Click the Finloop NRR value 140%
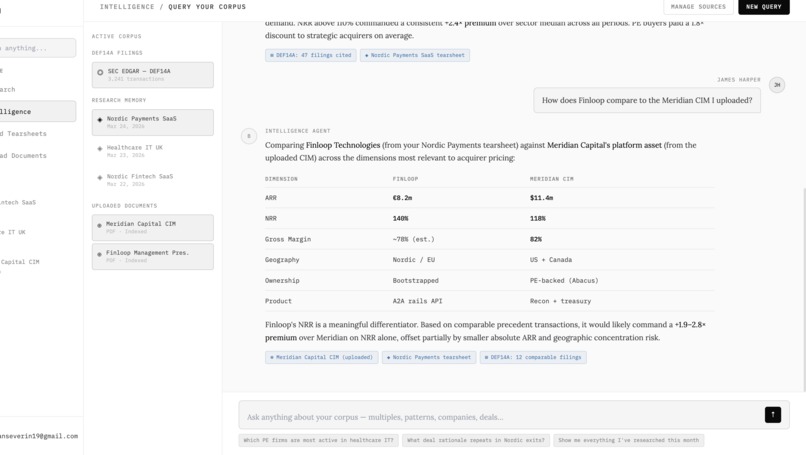Image resolution: width=806 pixels, height=455 pixels. pos(400,219)
